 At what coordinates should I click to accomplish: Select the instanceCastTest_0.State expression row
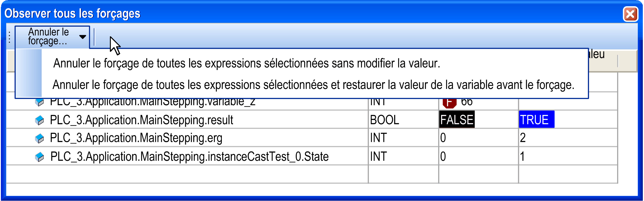(x=189, y=157)
